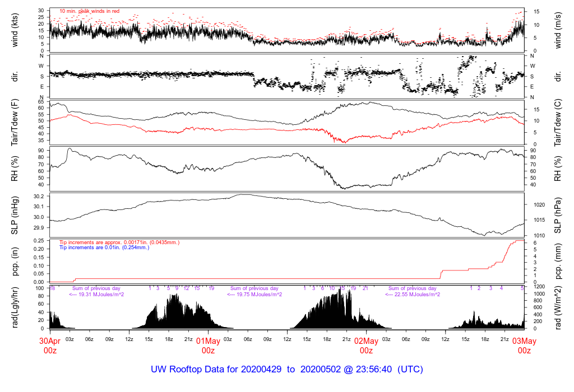Click the 'SLP (inHg)' axis label
Viewport: 574px width, 392px height.
15,215
